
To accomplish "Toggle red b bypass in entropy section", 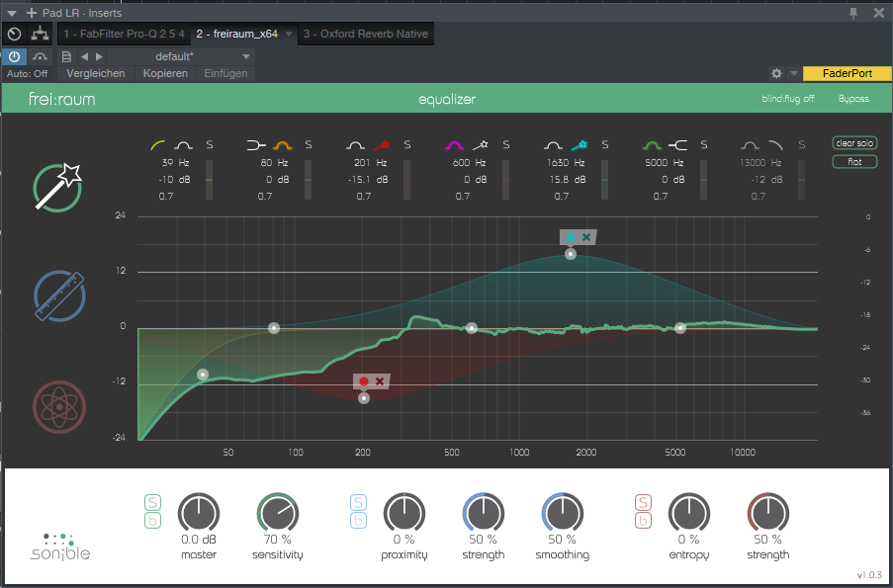I will click(x=643, y=520).
